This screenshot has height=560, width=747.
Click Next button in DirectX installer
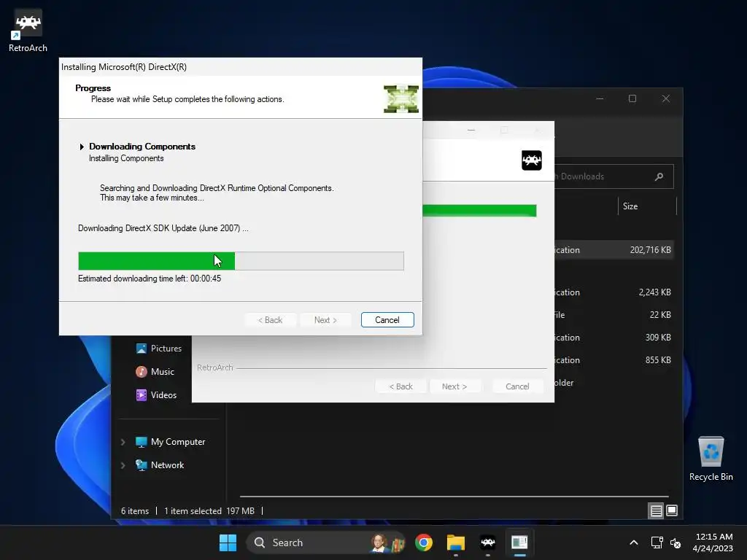[325, 320]
